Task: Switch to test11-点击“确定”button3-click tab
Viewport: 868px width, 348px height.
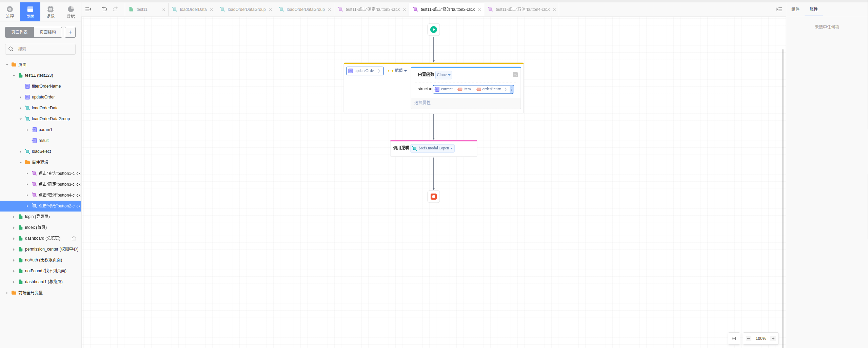Action: click(372, 10)
